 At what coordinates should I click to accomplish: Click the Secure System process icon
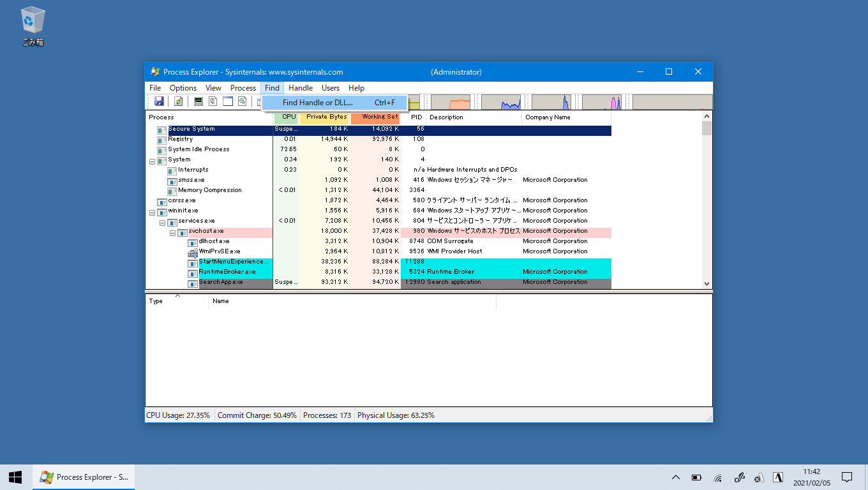click(162, 130)
